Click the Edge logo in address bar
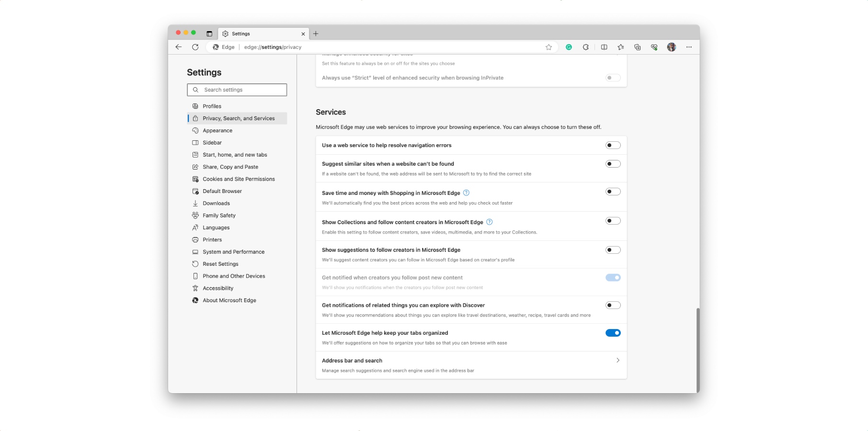Viewport: 868px width, 431px height. pyautogui.click(x=216, y=47)
